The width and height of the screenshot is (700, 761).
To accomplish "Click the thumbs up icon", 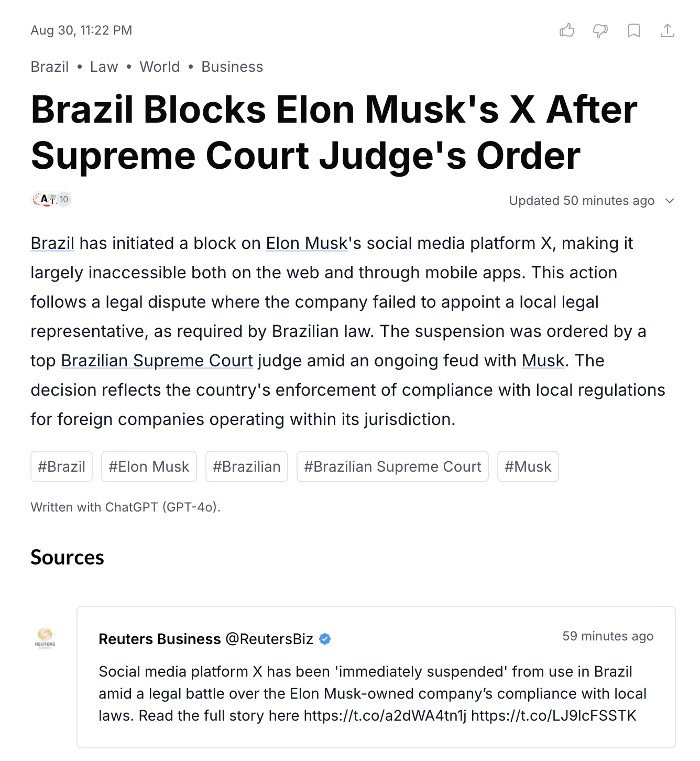I will [x=567, y=30].
